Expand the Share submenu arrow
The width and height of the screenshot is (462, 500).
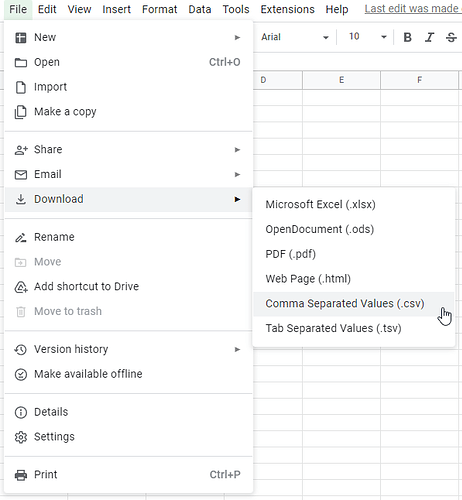[237, 150]
